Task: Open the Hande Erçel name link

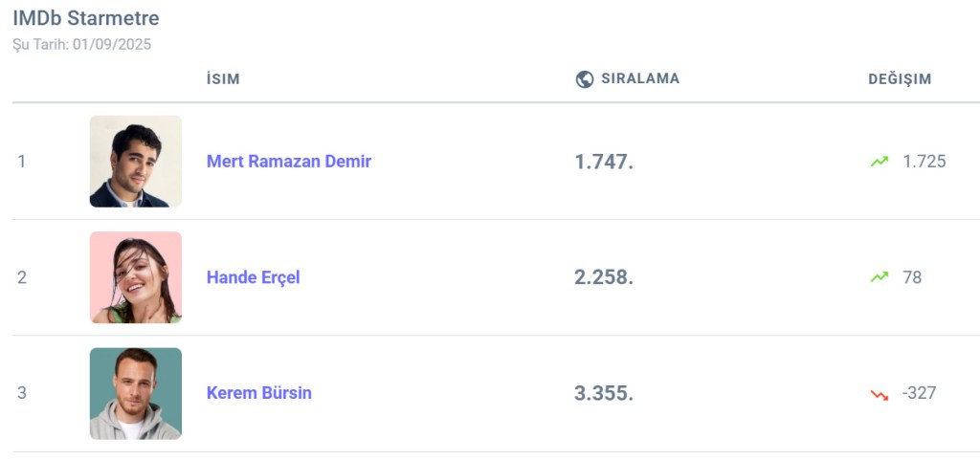Action: click(x=254, y=277)
